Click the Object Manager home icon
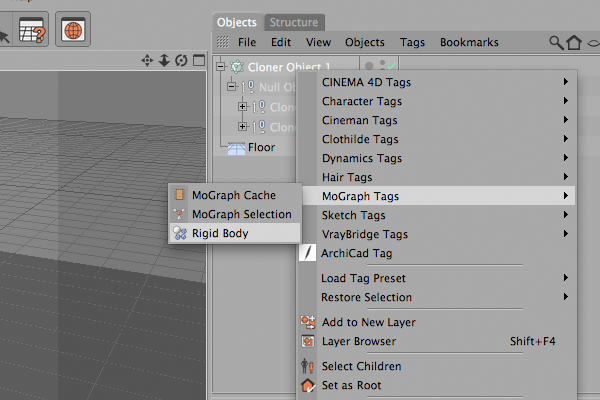The height and width of the screenshot is (400, 600). coord(574,42)
